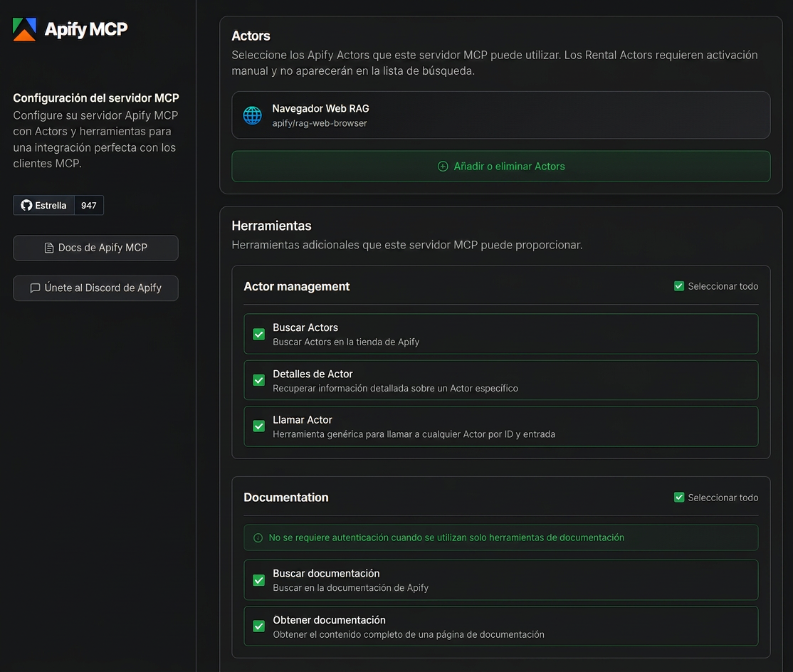Click 'Recuperar información detallada' description text
The height and width of the screenshot is (672, 793).
(x=396, y=389)
